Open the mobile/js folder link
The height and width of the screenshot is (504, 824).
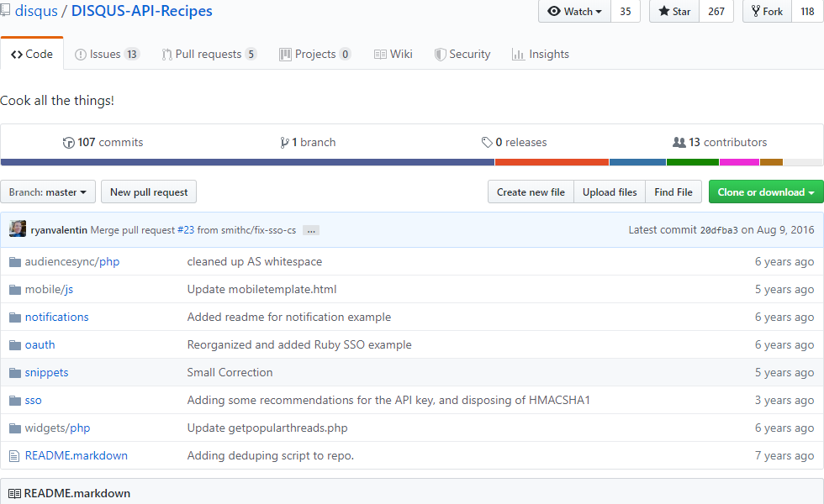49,289
